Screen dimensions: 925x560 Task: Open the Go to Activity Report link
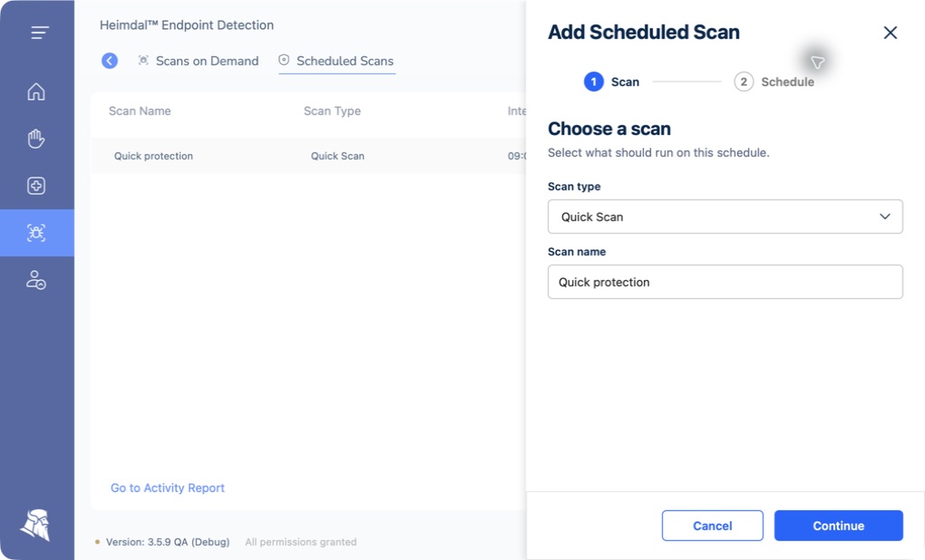click(168, 488)
